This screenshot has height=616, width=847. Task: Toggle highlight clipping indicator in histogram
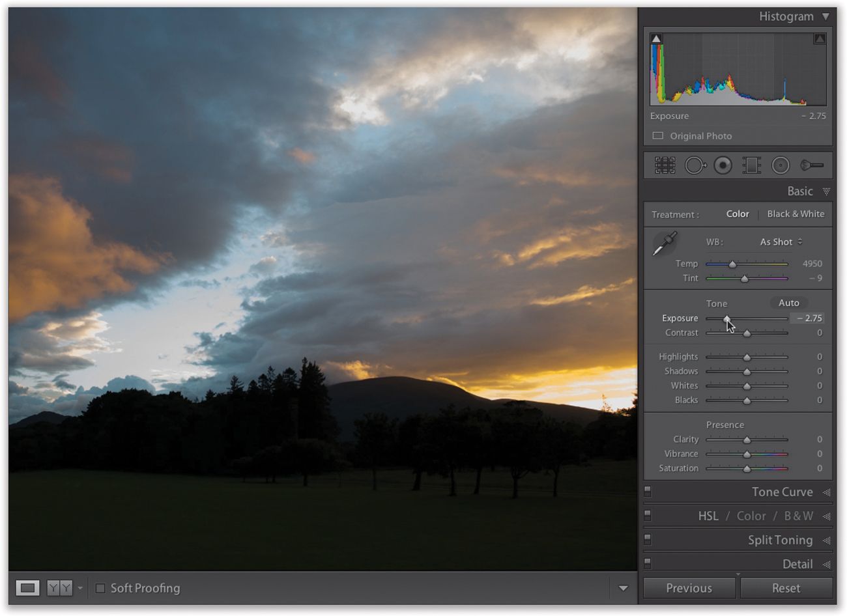[x=820, y=39]
